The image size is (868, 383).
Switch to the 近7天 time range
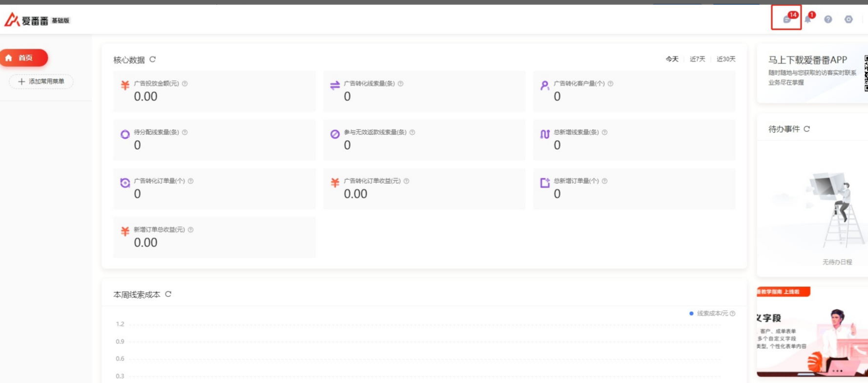(697, 59)
